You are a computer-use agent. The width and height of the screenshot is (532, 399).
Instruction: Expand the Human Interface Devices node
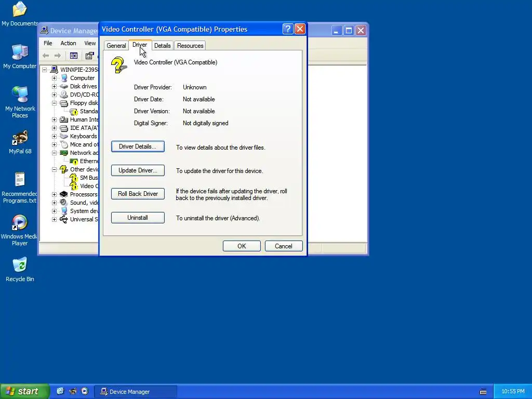[x=54, y=120]
